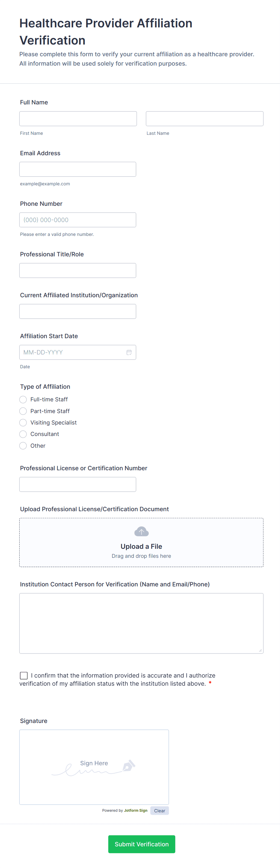Open the calendar date picker icon
Screen dimensions: 280x868
pyautogui.click(x=129, y=352)
